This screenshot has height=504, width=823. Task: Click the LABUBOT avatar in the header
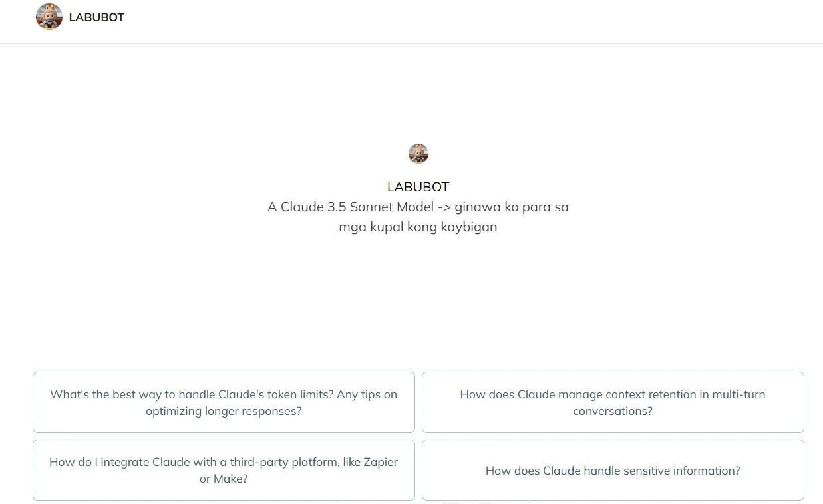click(49, 17)
